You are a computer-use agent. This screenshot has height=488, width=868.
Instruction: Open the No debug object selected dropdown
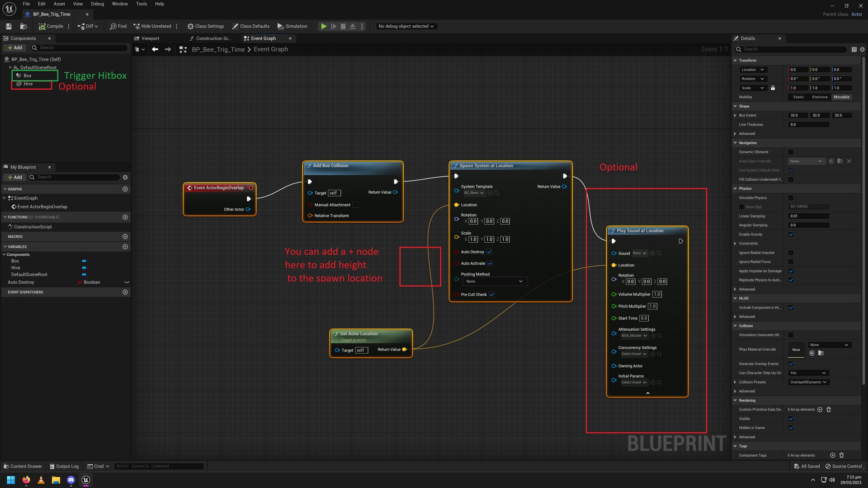[406, 26]
